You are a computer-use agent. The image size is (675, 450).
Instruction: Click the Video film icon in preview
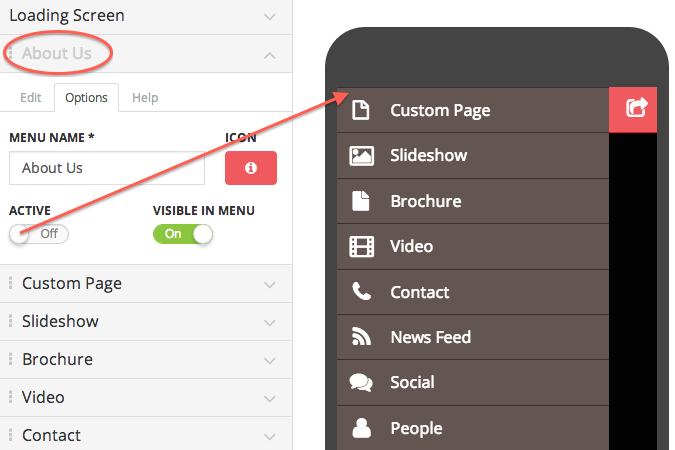click(361, 246)
